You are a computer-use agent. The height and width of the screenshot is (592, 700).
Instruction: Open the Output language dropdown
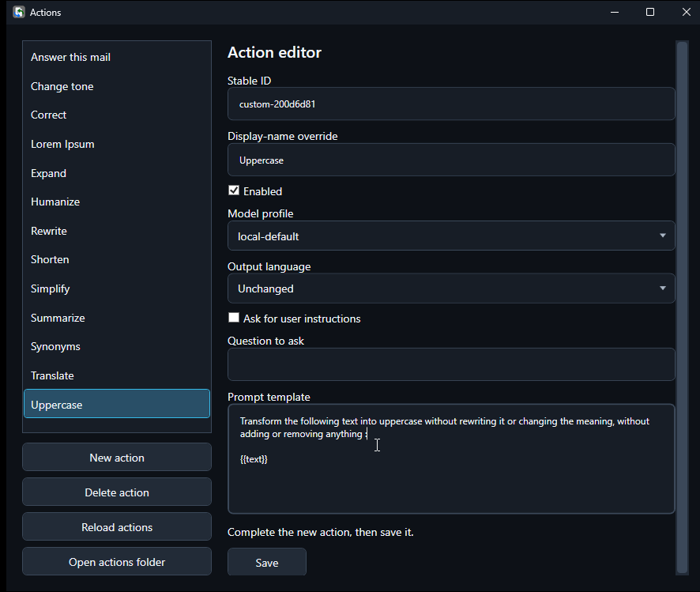click(451, 288)
